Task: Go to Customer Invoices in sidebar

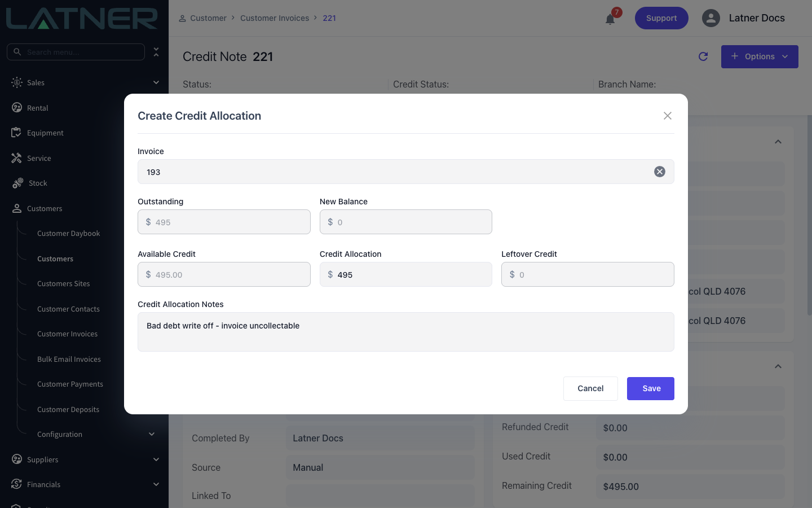Action: point(68,334)
